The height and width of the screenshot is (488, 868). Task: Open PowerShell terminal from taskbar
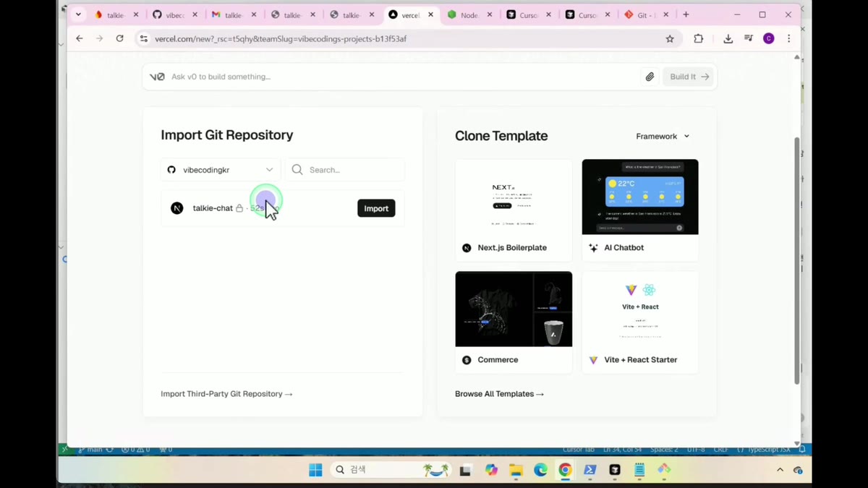click(x=590, y=470)
